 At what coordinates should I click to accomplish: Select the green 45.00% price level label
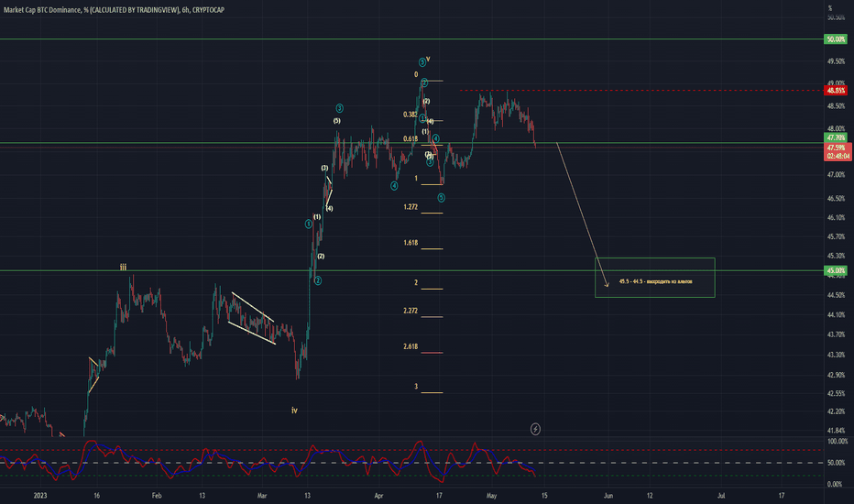coord(836,271)
